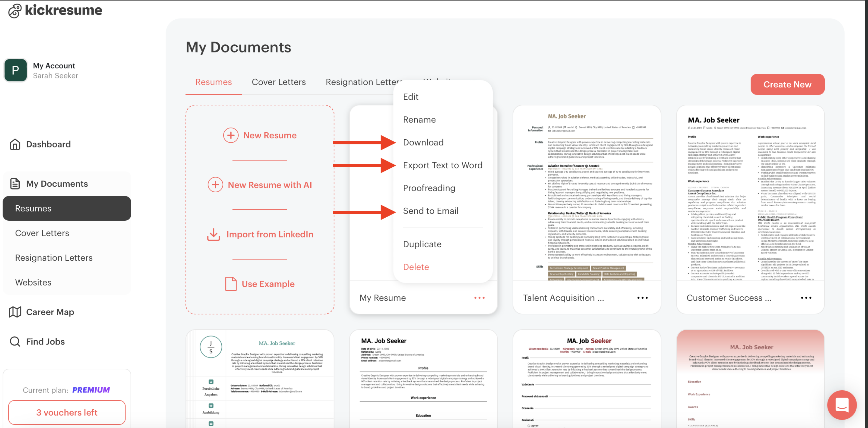Switch to the Cover Letters tab

[x=279, y=82]
